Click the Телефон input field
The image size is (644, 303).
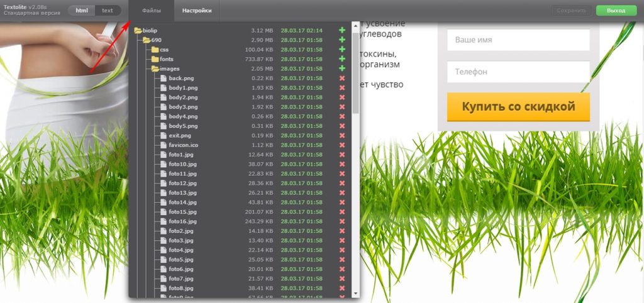point(518,72)
